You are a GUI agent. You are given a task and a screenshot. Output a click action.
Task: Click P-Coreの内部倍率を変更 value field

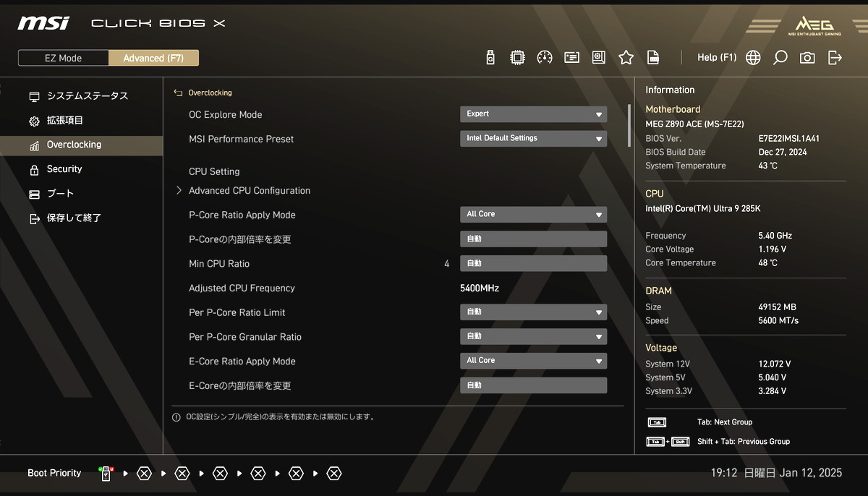533,239
